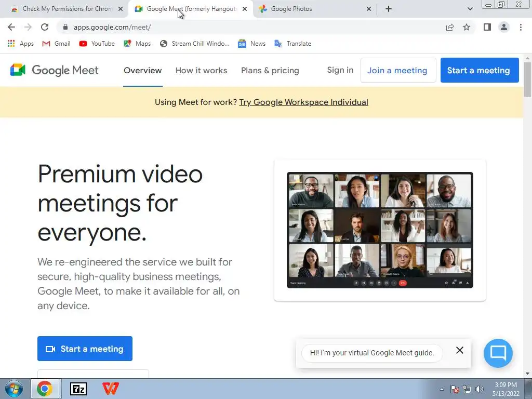
Task: Click the Action Center flag icon
Action: [x=454, y=389]
